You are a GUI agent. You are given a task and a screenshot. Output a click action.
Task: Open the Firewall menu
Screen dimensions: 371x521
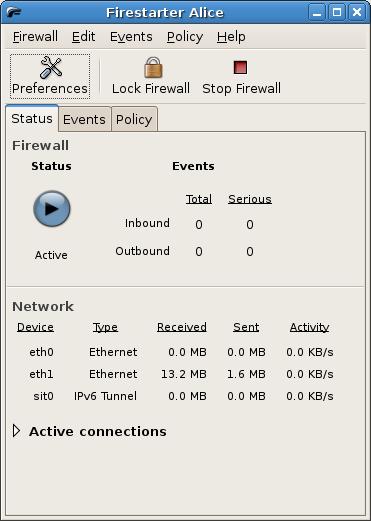35,36
